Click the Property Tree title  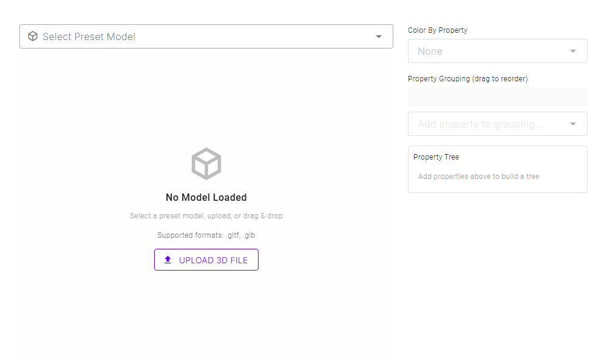click(436, 157)
